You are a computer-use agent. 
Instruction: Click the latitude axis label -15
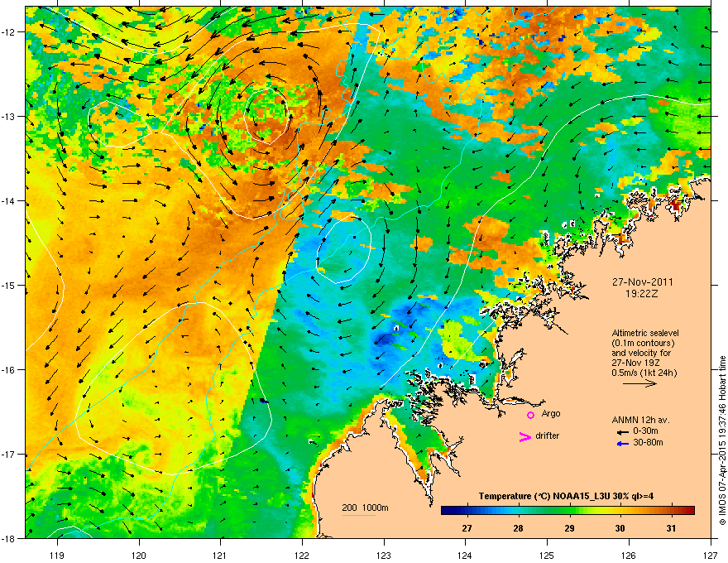pyautogui.click(x=9, y=285)
